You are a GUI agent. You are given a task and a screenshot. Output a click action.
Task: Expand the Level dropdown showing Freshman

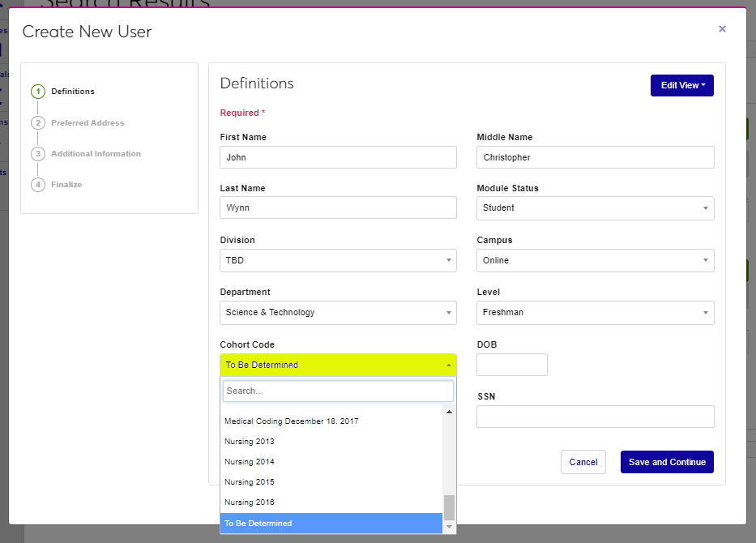tap(595, 313)
